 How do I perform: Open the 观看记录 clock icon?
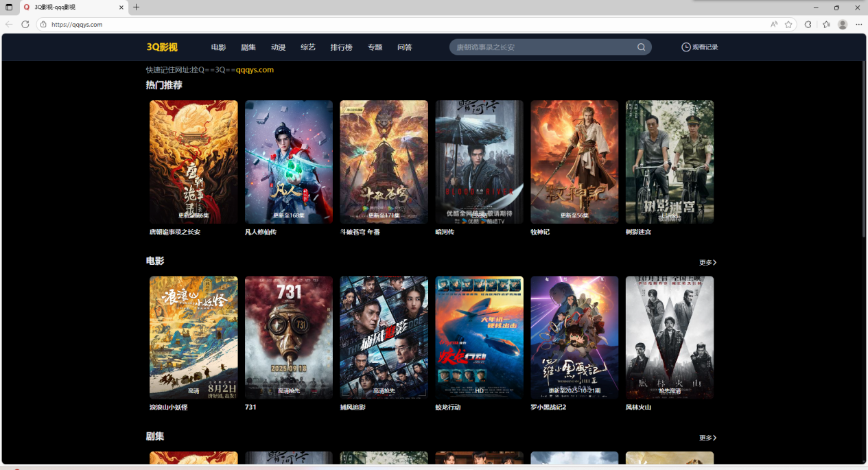685,47
